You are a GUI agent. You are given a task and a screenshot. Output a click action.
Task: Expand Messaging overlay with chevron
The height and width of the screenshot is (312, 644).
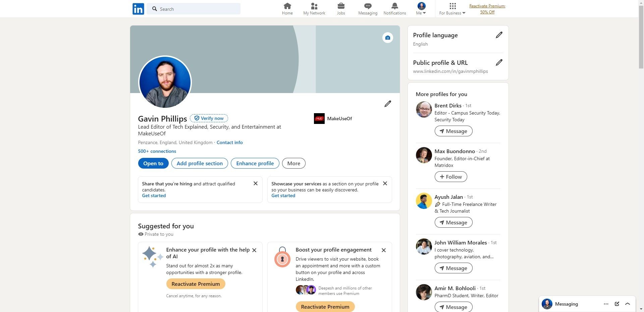pyautogui.click(x=628, y=304)
